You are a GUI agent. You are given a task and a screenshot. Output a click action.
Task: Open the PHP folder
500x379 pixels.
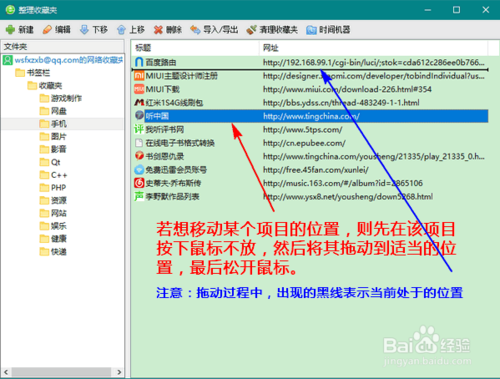(x=53, y=188)
